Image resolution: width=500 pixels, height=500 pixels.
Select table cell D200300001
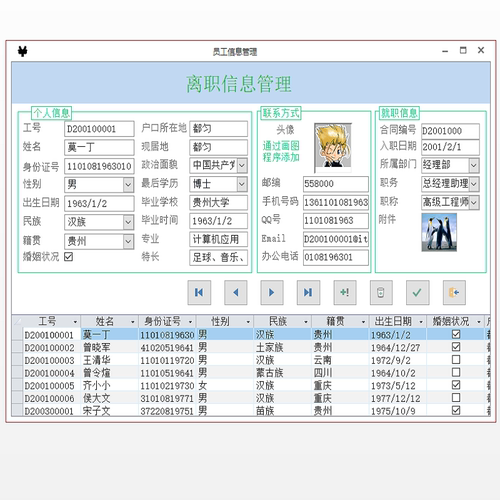(x=52, y=411)
